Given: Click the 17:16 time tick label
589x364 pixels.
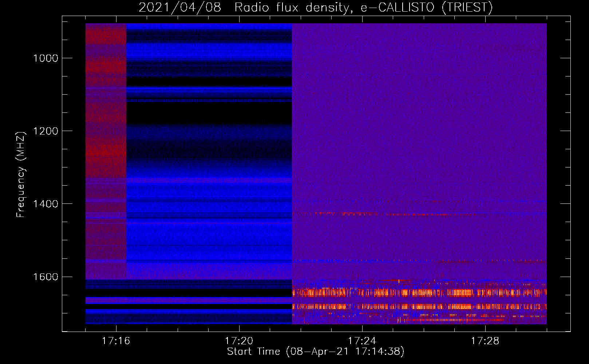Looking at the screenshot, I should [116, 341].
